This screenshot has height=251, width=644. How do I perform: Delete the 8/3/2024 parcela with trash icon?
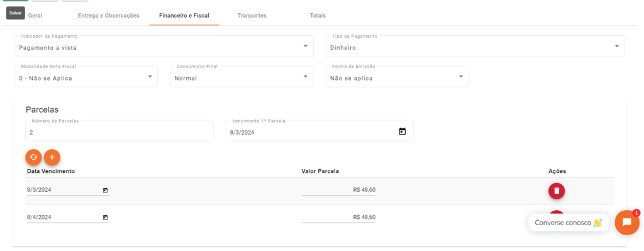557,191
